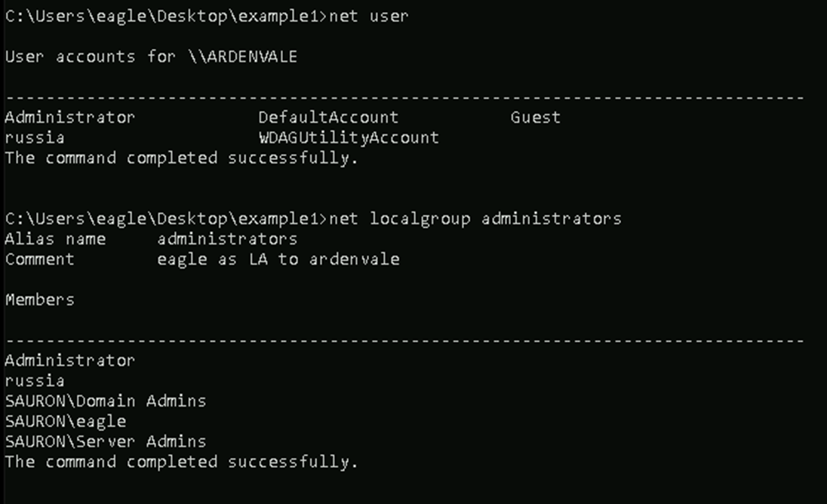Click the SAURON\eagle member entry

[65, 422]
